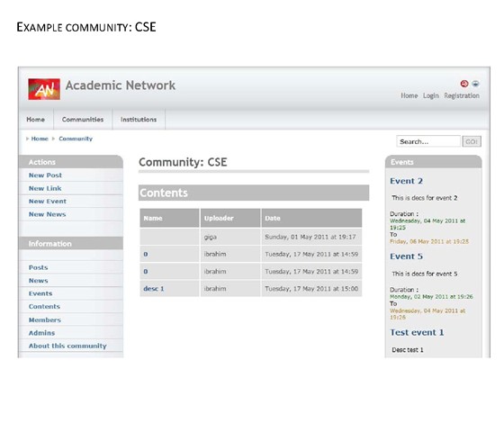Click date Sunday, 01 May 2011 at 19:17
Screen dimensions: 504x432
310,237
